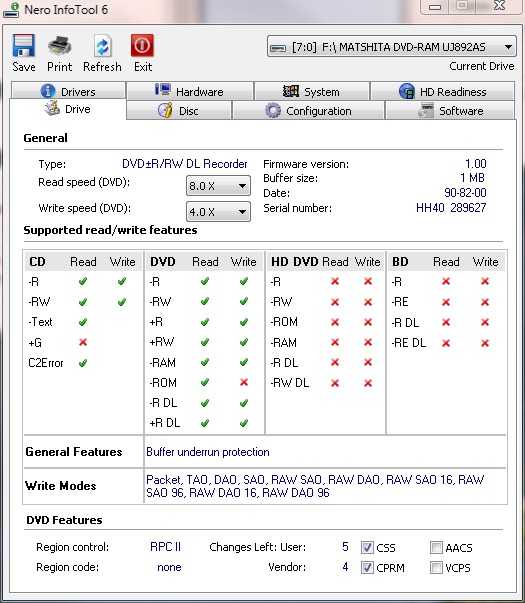Click the Save floppy disk icon
Image resolution: width=525 pixels, height=603 pixels.
tap(24, 45)
